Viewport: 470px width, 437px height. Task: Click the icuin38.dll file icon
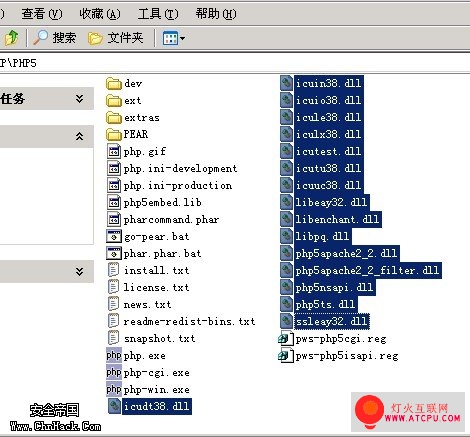click(286, 83)
